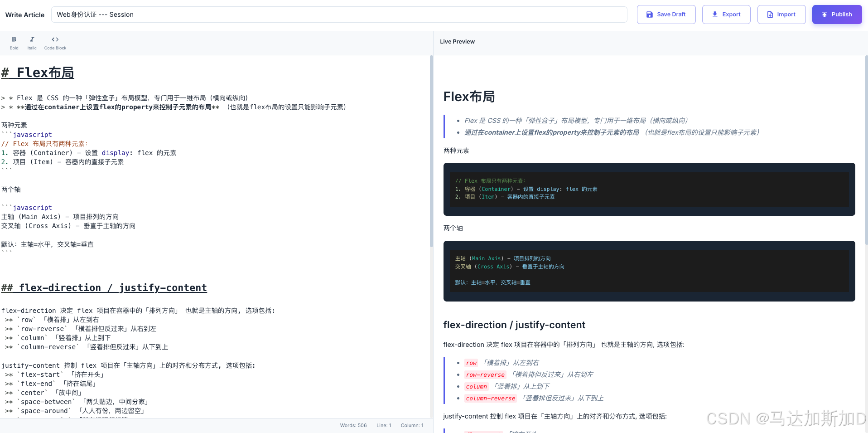Click bold quote '通过在container上设置flex' in preview
The width and height of the screenshot is (868, 433).
(x=552, y=132)
